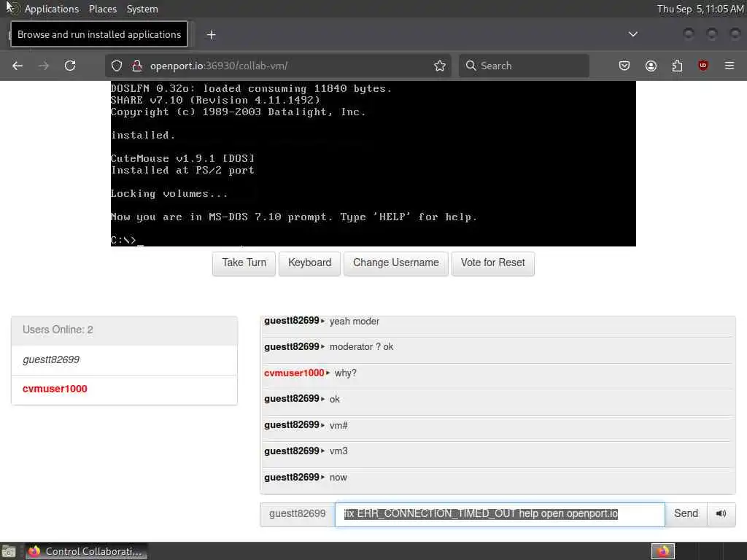Image resolution: width=747 pixels, height=560 pixels.
Task: Click the Firefox workspace icon in bottom panel
Action: [663, 551]
